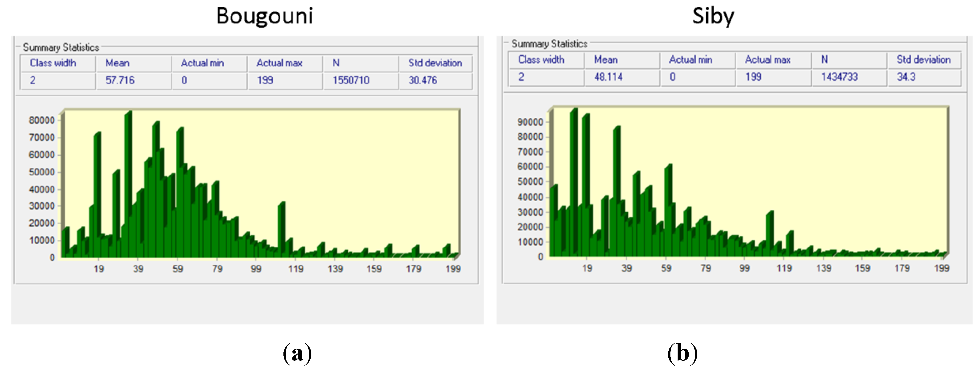Click the Bougouni Class width header

point(53,63)
